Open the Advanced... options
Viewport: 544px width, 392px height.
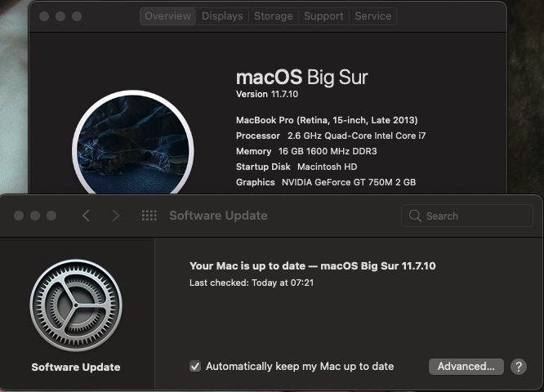pyautogui.click(x=466, y=367)
